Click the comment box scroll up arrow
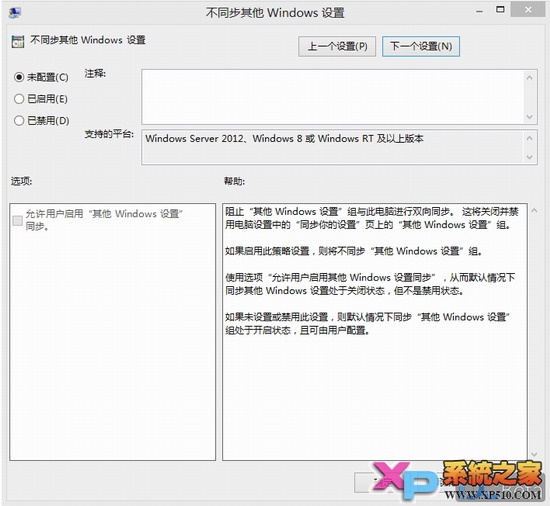 point(529,77)
